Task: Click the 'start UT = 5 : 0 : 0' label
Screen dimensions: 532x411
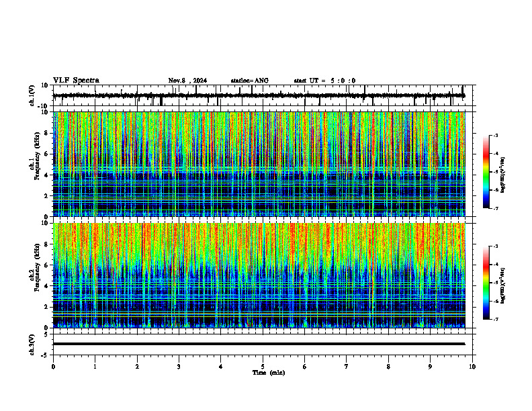Action: [324, 81]
